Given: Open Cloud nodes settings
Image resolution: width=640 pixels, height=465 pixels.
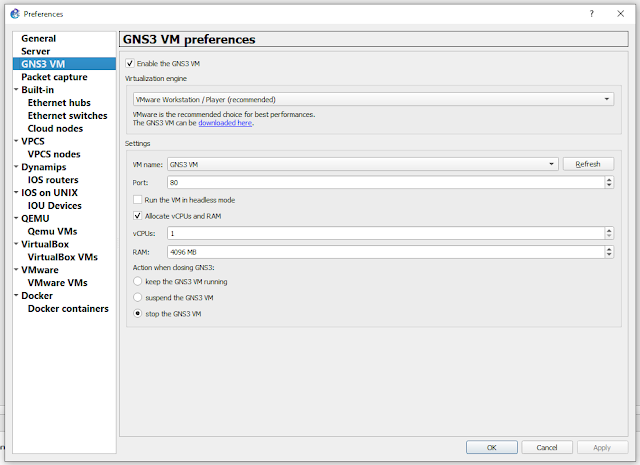Looking at the screenshot, I should [x=55, y=128].
